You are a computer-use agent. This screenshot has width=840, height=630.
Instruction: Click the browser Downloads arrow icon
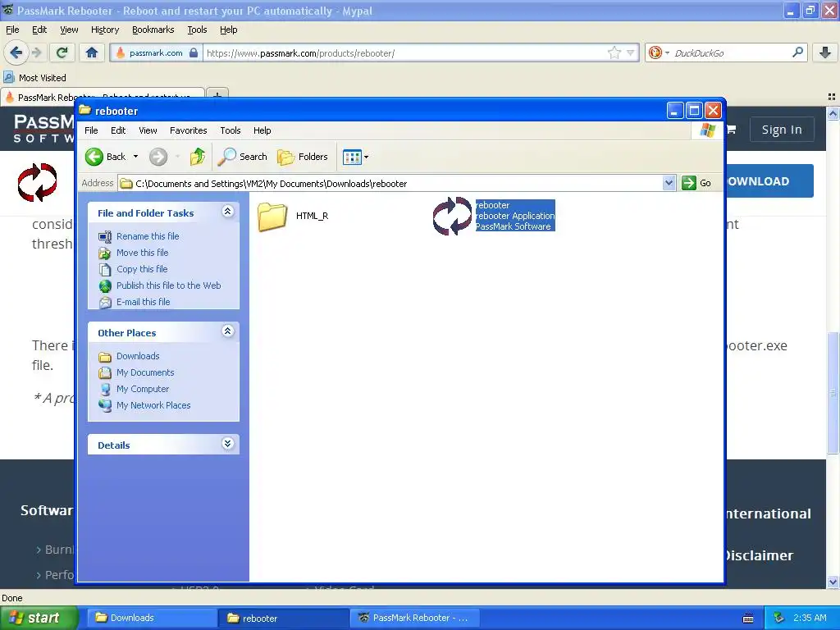coord(825,52)
